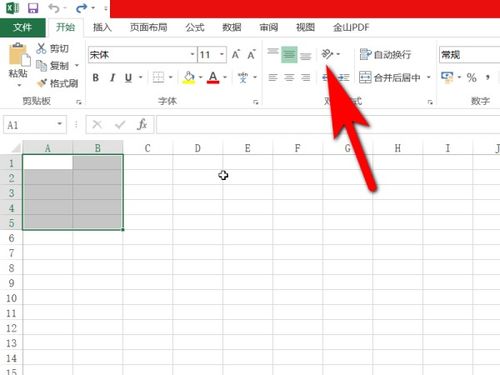
Task: Toggle center text horizontally
Action: point(289,78)
